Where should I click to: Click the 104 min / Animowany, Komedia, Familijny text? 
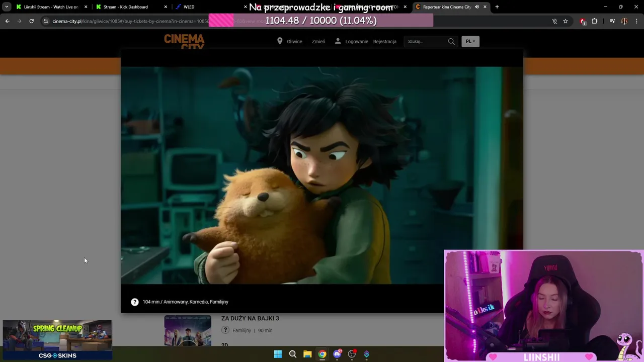click(186, 302)
